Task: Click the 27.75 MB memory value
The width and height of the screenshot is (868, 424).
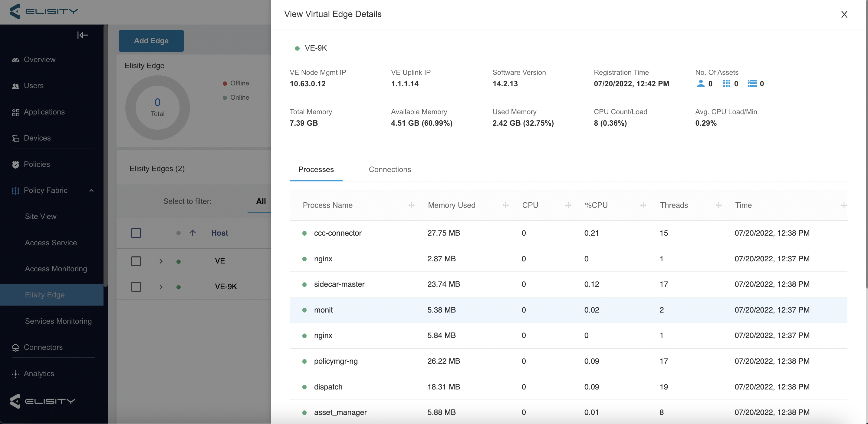Action: click(443, 233)
